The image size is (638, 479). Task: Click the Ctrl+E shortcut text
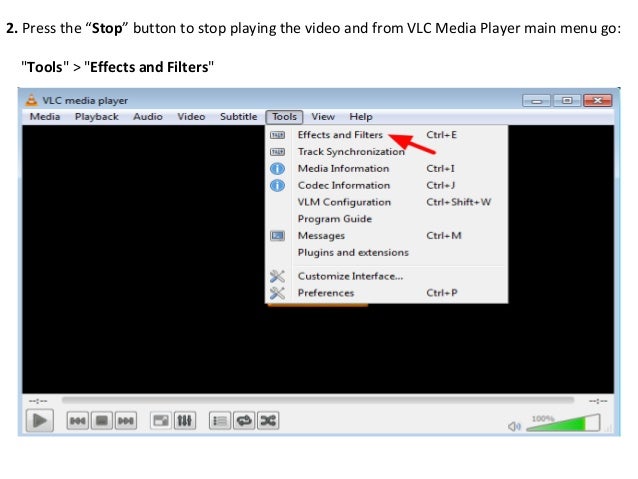point(441,135)
